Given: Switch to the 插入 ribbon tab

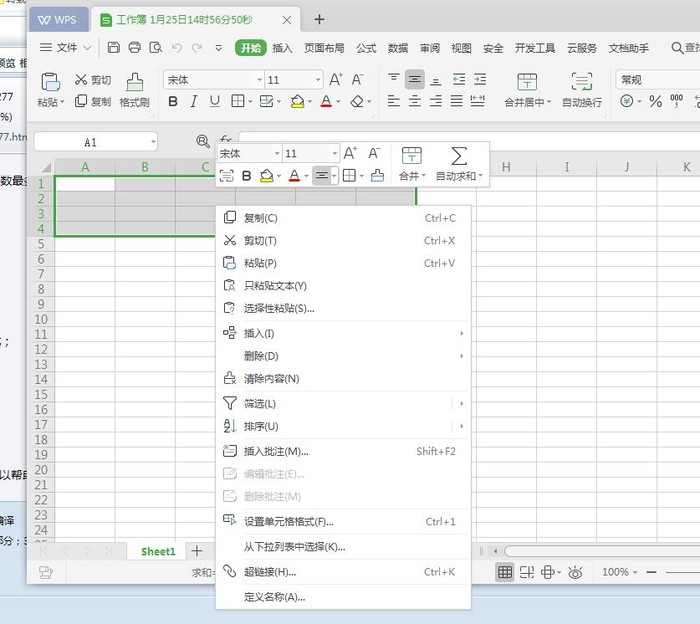Looking at the screenshot, I should click(283, 47).
